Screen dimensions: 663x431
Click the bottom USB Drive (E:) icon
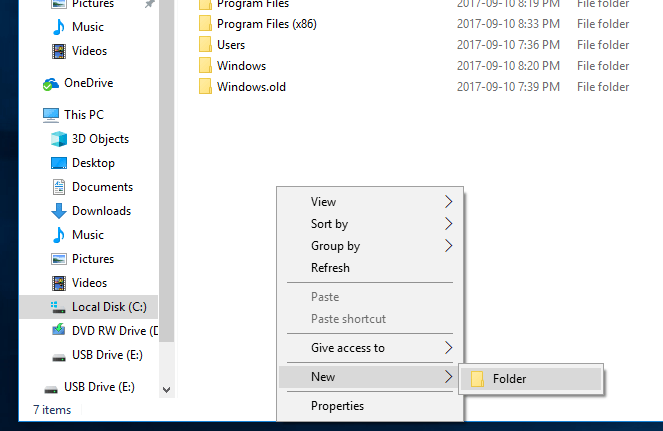(51, 389)
